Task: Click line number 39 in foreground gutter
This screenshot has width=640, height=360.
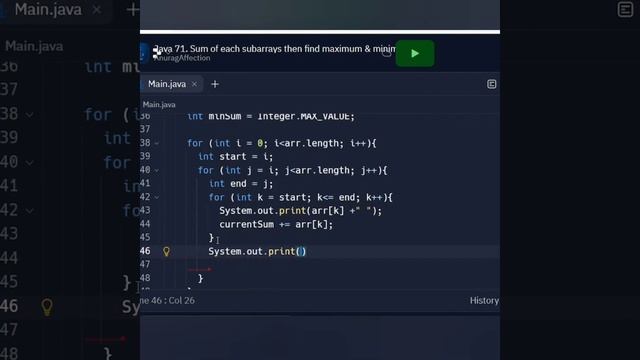Action: (x=145, y=156)
